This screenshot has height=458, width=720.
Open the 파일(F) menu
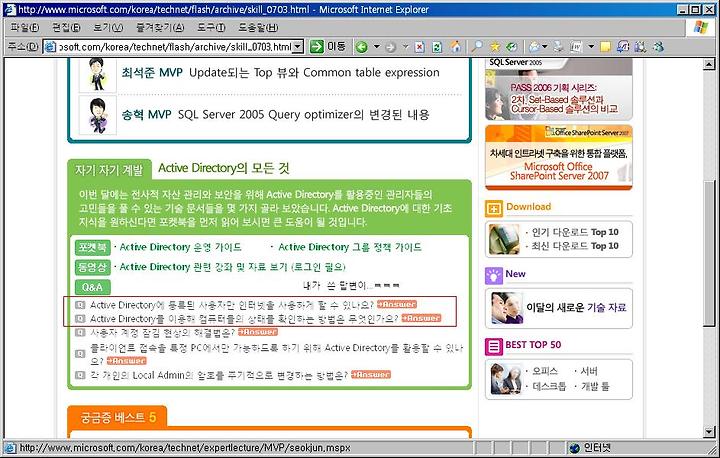(x=25, y=28)
